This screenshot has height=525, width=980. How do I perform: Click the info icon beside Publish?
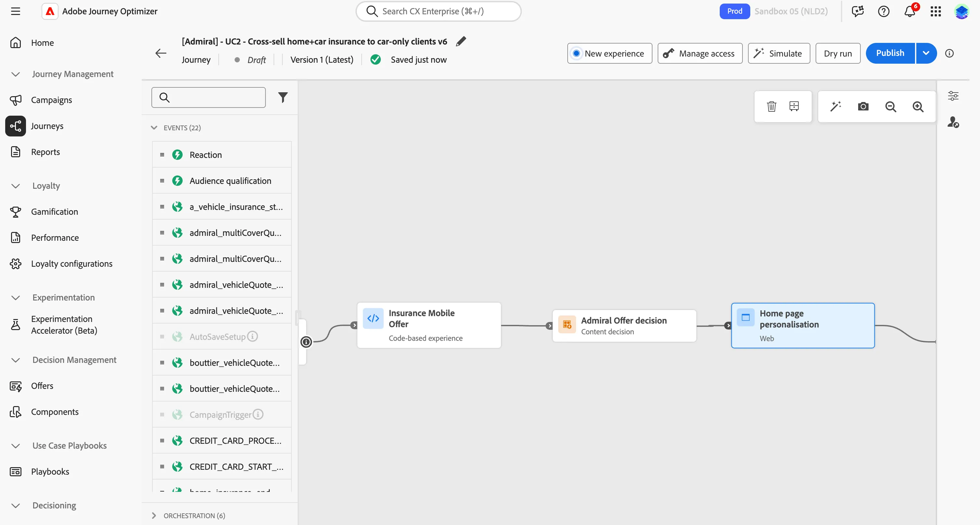[949, 53]
